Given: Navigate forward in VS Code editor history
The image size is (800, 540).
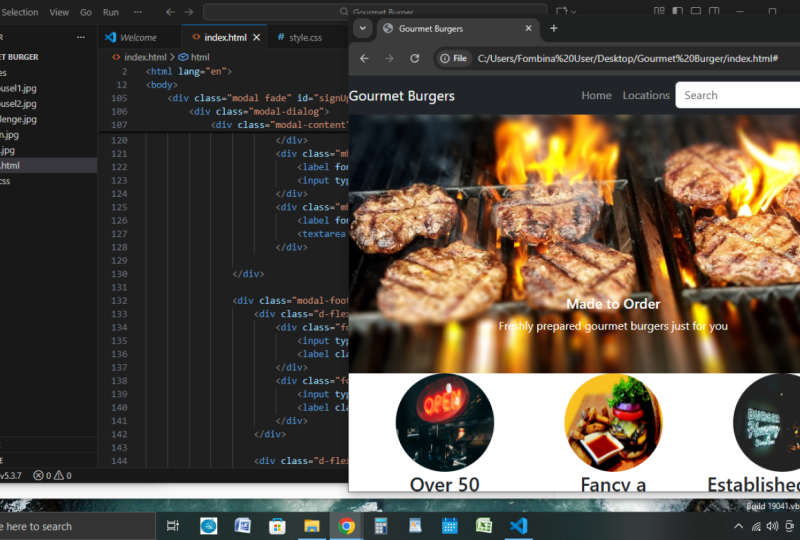Looking at the screenshot, I should [x=189, y=12].
